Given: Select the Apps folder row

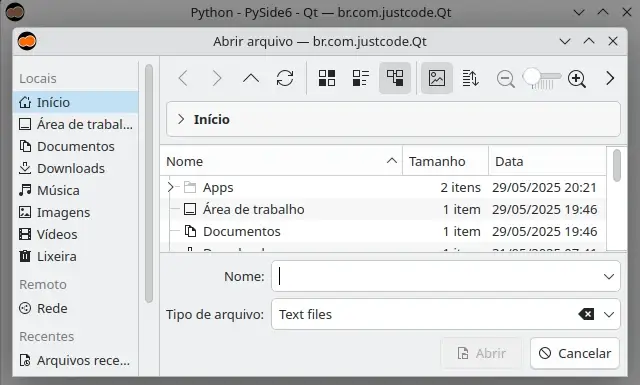Looking at the screenshot, I should point(383,187).
